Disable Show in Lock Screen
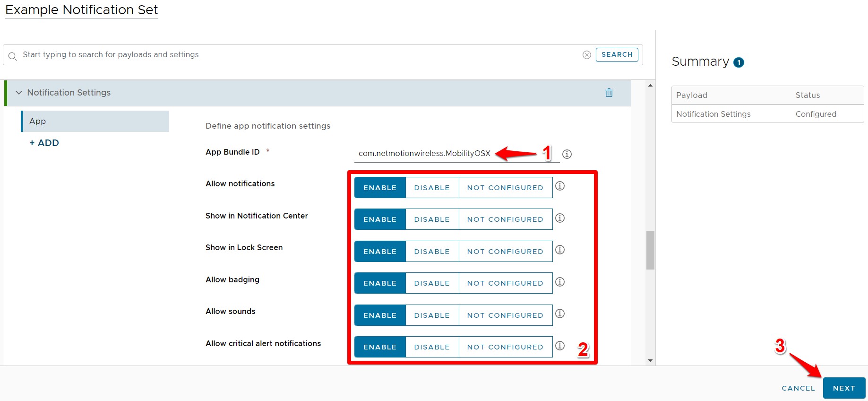The width and height of the screenshot is (868, 401). [432, 251]
